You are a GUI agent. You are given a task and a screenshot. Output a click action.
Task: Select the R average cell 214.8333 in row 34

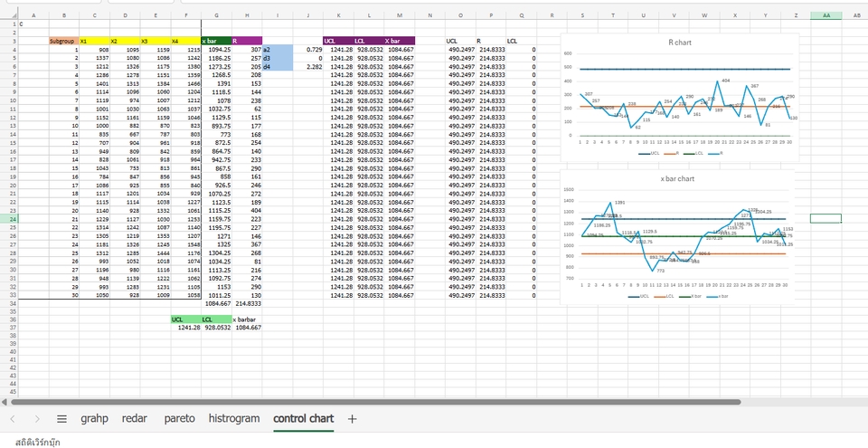247,304
